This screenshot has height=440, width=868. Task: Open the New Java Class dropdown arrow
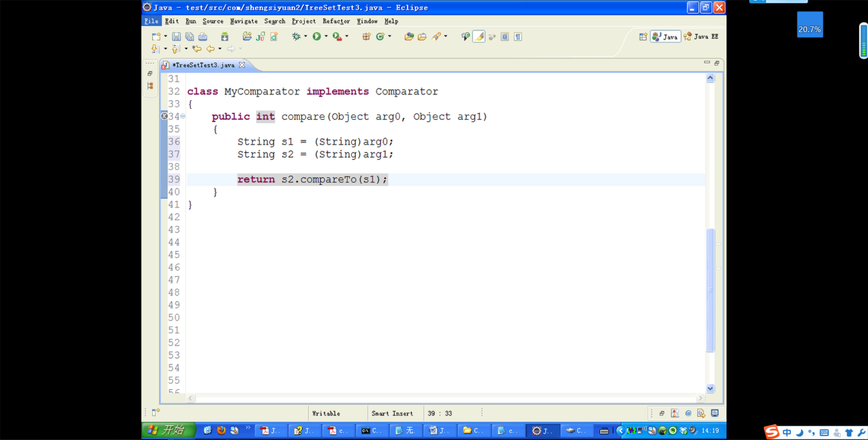[389, 37]
